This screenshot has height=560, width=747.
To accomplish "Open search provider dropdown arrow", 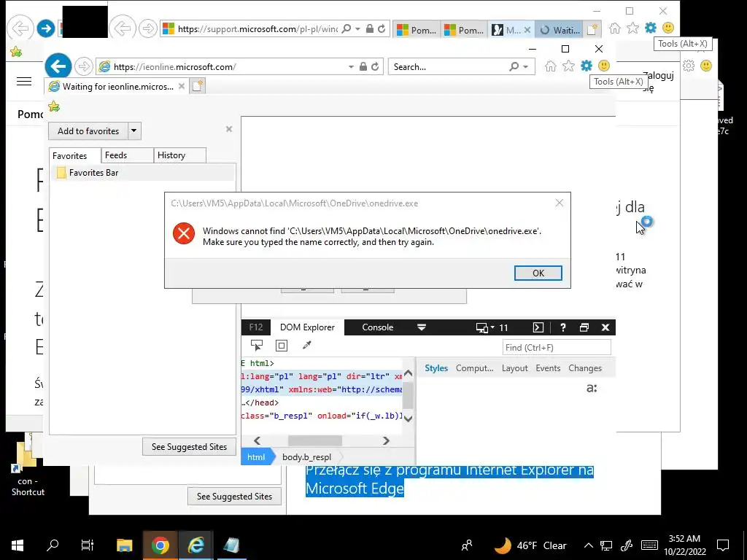I will tap(525, 66).
